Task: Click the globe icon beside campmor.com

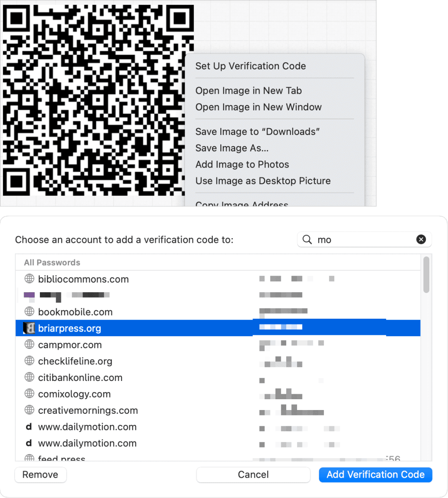Action: tap(29, 344)
